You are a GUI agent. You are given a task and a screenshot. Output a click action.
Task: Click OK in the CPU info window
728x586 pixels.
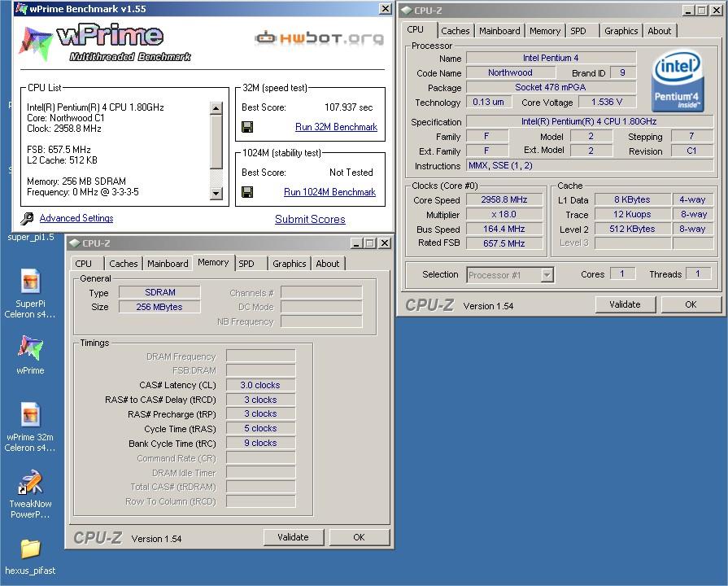point(691,304)
